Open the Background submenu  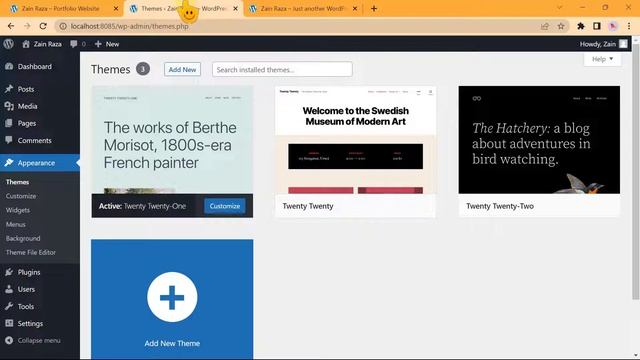coord(23,238)
